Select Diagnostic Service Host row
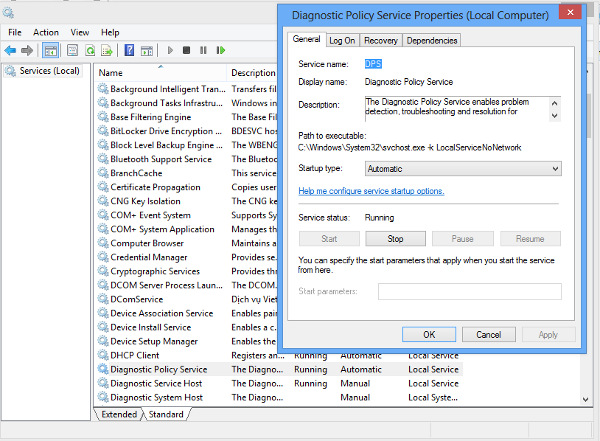This screenshot has height=441, width=600. coord(278,383)
